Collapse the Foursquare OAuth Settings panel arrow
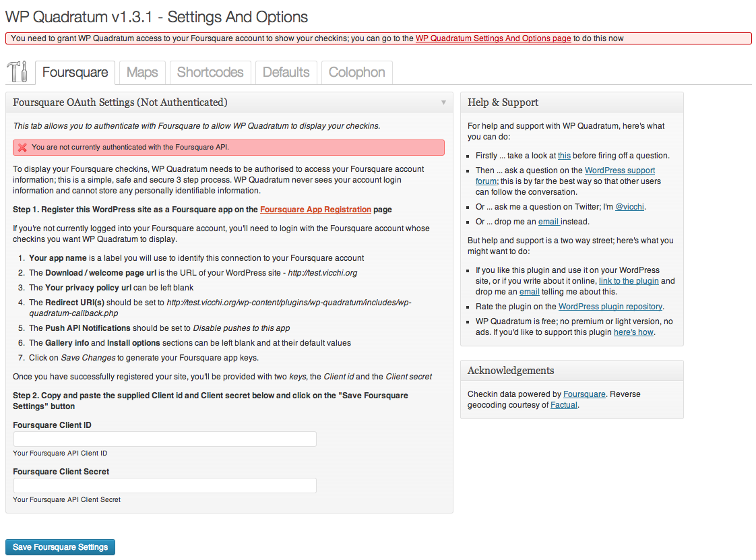The width and height of the screenshot is (756, 560). (x=443, y=102)
